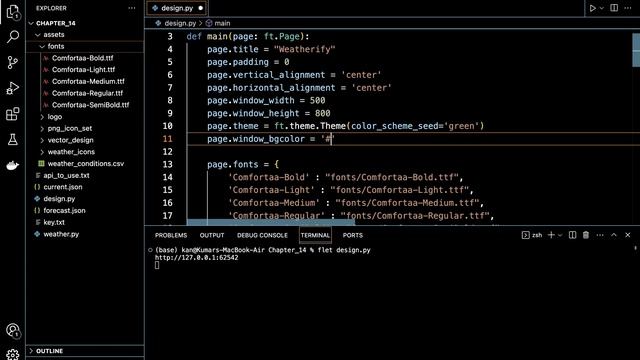Open the Extensions view
This screenshot has width=640, height=360.
13,114
